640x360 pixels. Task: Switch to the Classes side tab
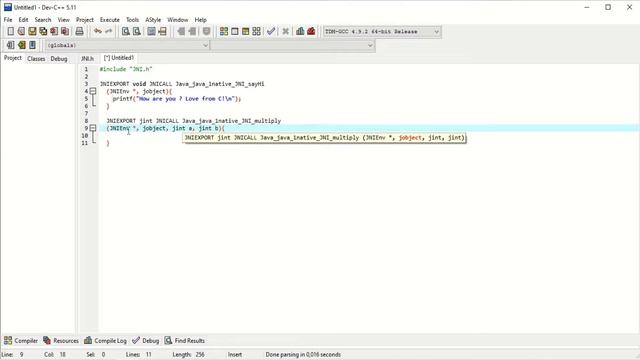tap(36, 59)
